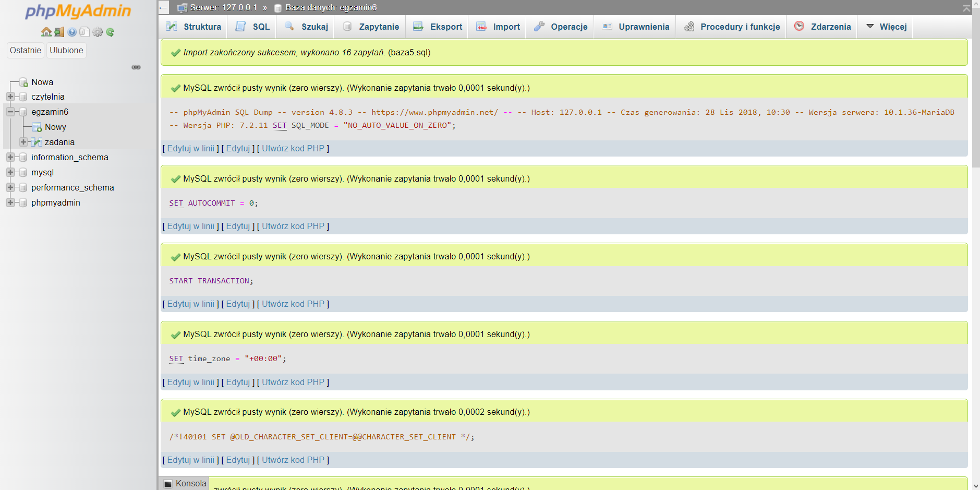Viewport: 980px width, 490px height.
Task: Open the Więcej dropdown menu
Action: click(x=886, y=27)
